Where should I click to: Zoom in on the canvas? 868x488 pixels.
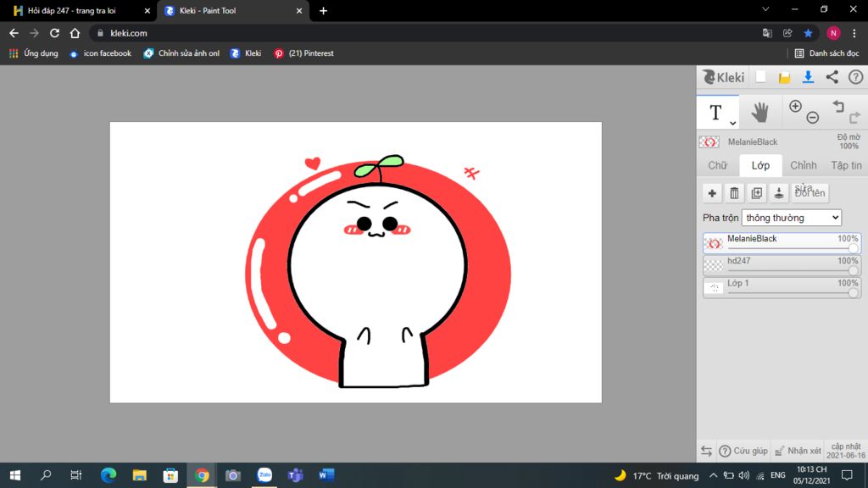795,106
